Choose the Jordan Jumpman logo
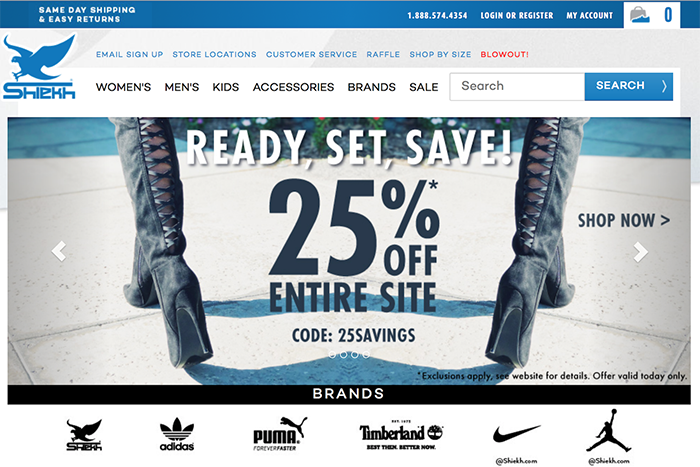 pos(609,431)
